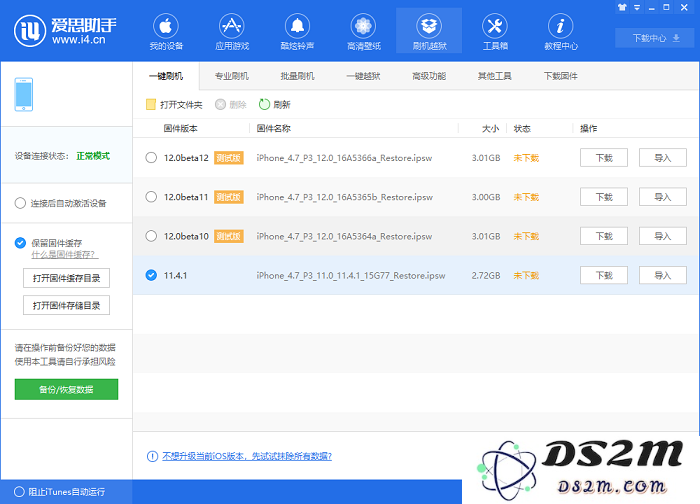Uncheck 保留固件缓存 checkbox
Viewport: 700px width, 504px height.
pyautogui.click(x=20, y=243)
